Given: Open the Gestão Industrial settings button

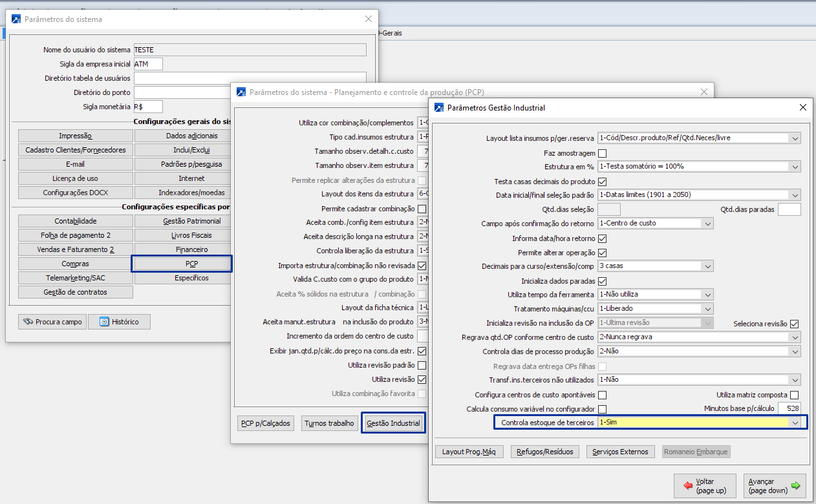Looking at the screenshot, I should [393, 423].
